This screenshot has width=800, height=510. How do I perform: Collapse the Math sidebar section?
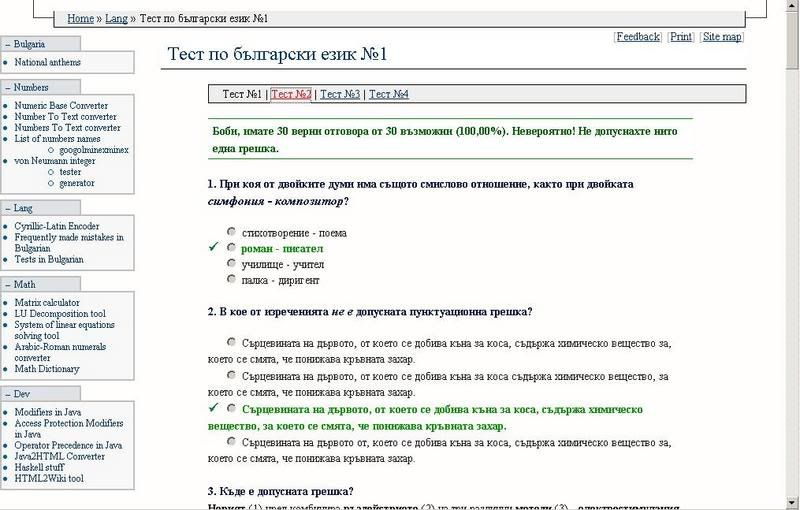[8, 285]
